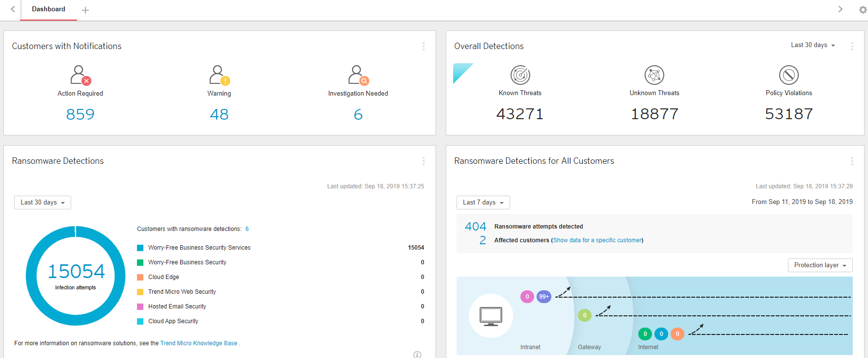This screenshot has height=358, width=868.
Task: Open the 859 Action Required count
Action: coord(80,114)
